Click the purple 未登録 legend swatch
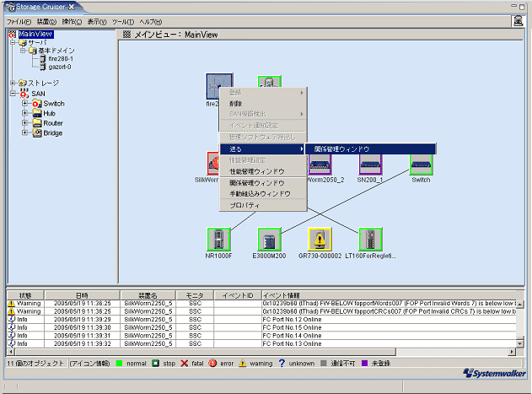 click(x=364, y=364)
